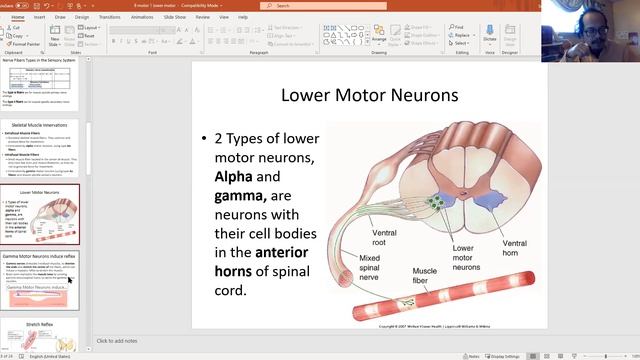Open the Layout dropdown
Screen dimensions: 640x360
click(89, 27)
